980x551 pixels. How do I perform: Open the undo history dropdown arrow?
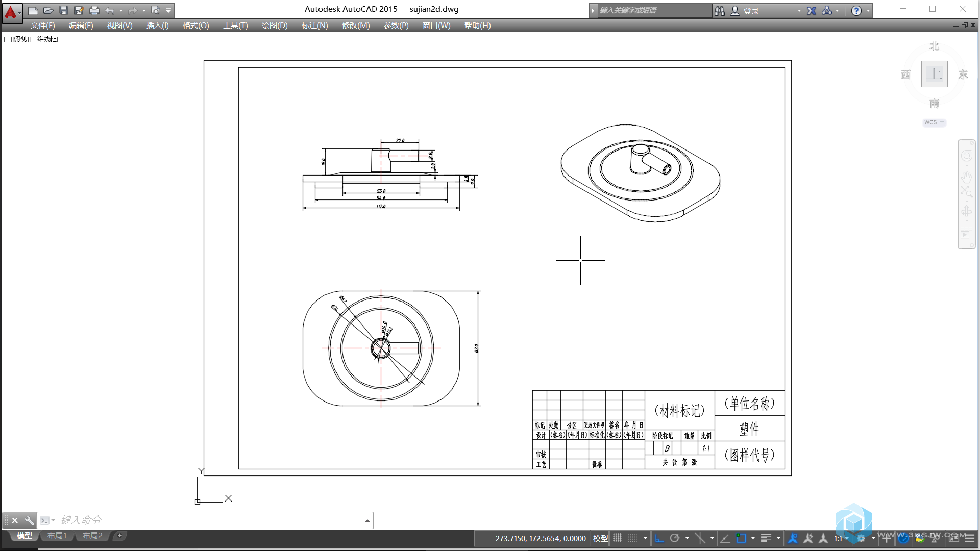coord(121,10)
